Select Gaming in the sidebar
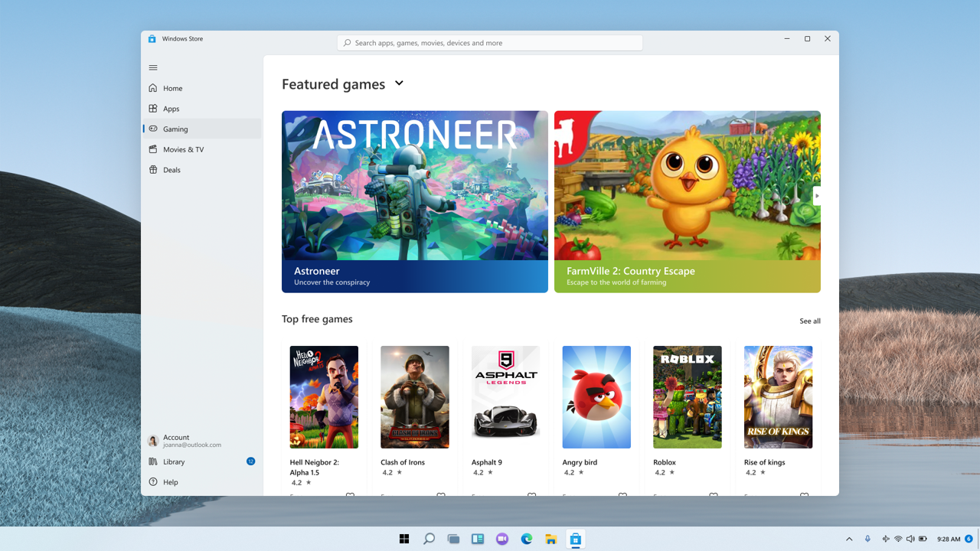The height and width of the screenshot is (551, 980). click(x=201, y=129)
